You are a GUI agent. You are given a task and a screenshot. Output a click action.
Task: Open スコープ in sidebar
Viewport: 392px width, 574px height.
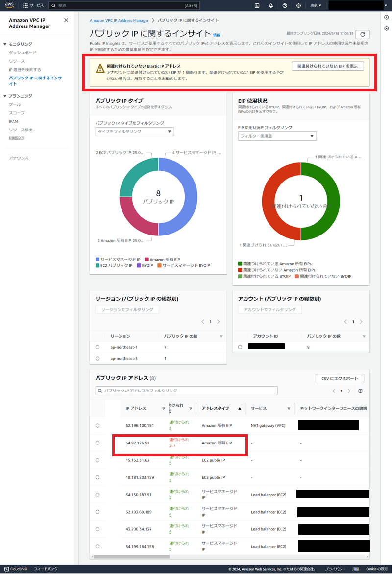coord(17,113)
